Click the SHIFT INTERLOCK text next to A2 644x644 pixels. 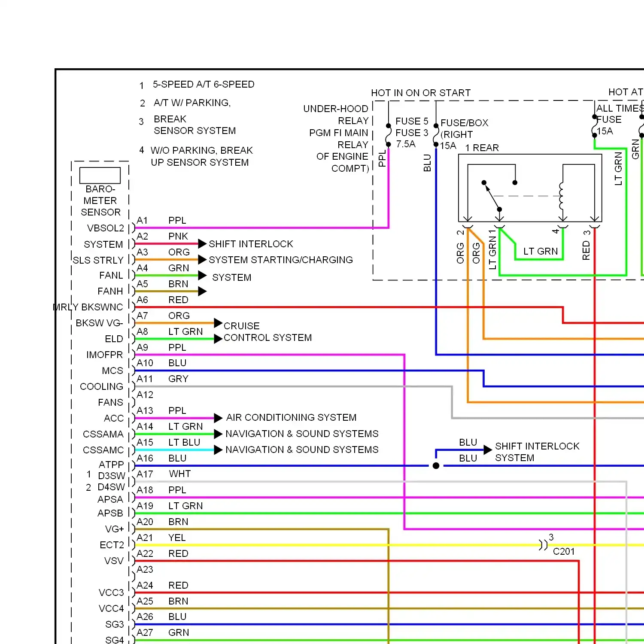coord(251,244)
